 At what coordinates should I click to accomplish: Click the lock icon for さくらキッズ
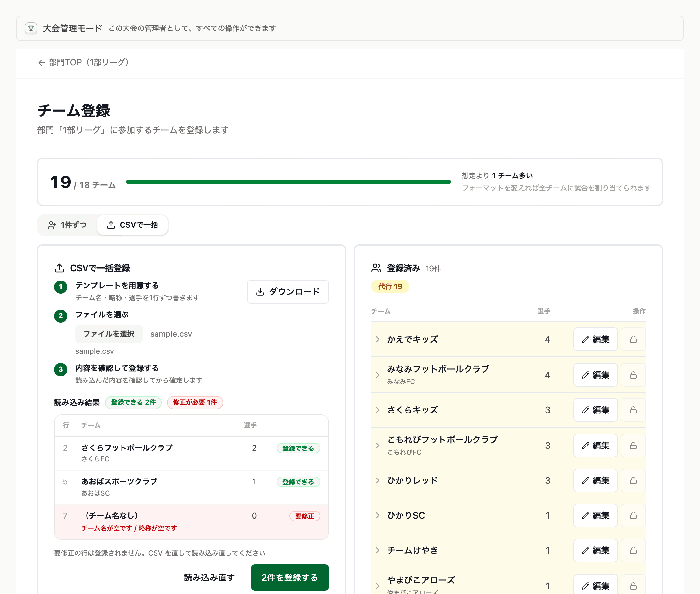(x=633, y=410)
